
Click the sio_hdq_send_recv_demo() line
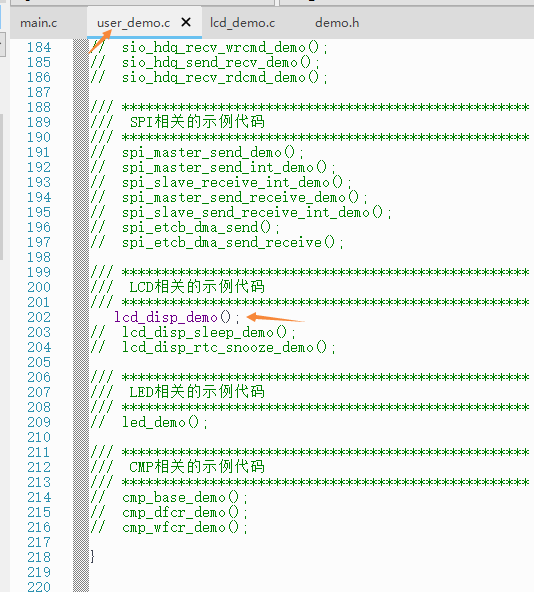pyautogui.click(x=205, y=63)
